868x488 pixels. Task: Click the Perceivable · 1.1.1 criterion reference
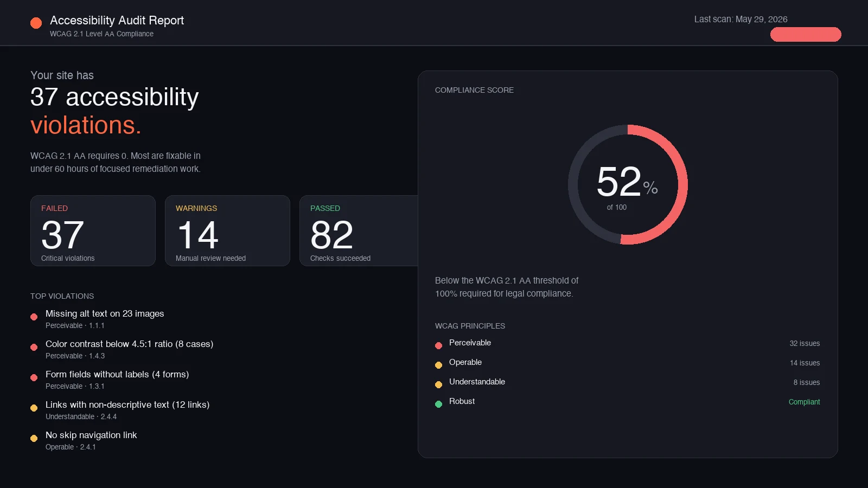click(75, 325)
